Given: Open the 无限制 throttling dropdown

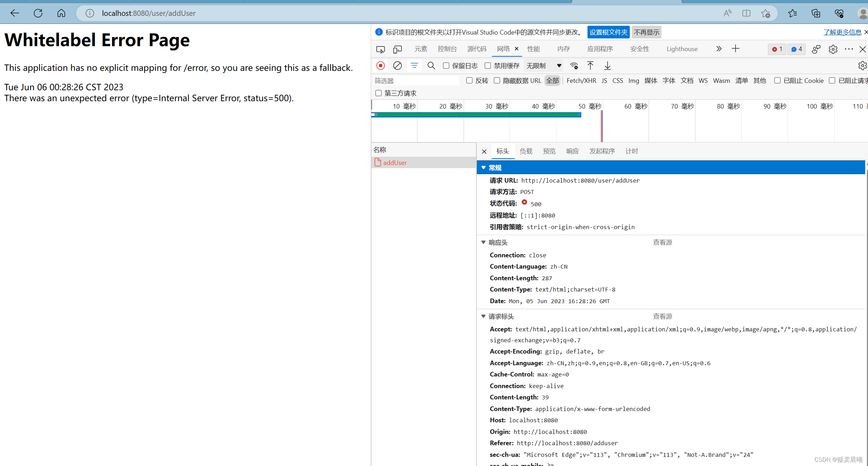Looking at the screenshot, I should (543, 66).
